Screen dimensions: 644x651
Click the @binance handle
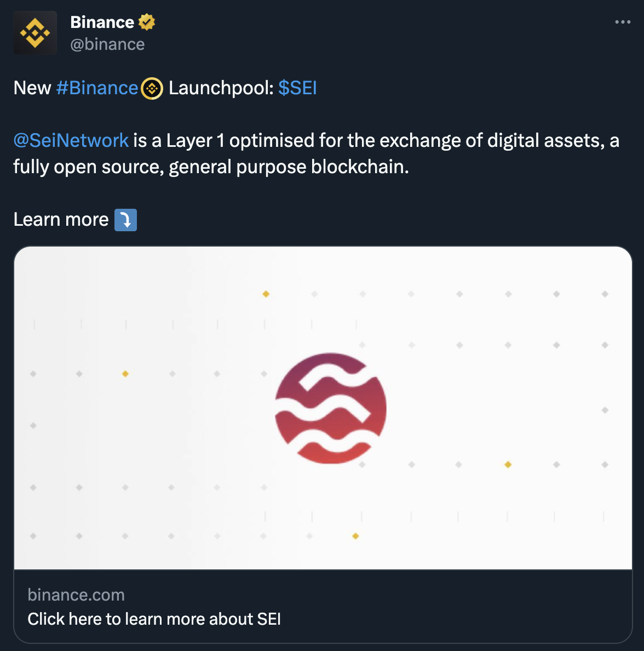(107, 44)
